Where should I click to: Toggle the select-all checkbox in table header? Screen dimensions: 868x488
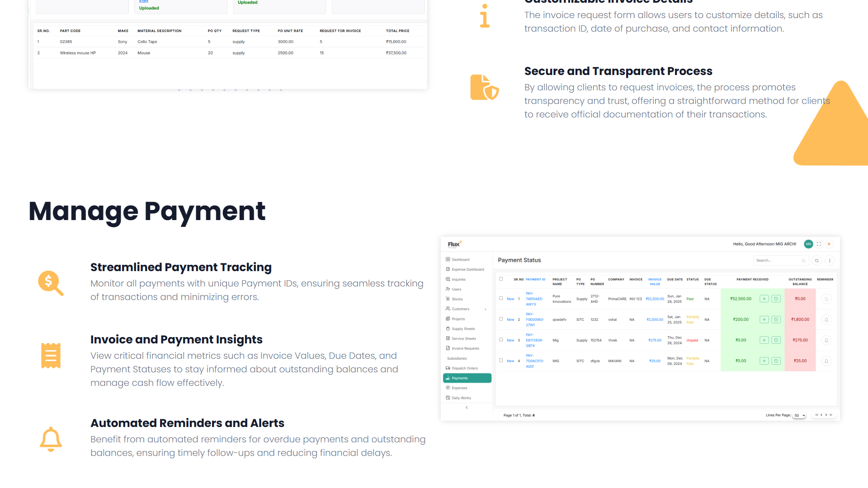tap(501, 279)
